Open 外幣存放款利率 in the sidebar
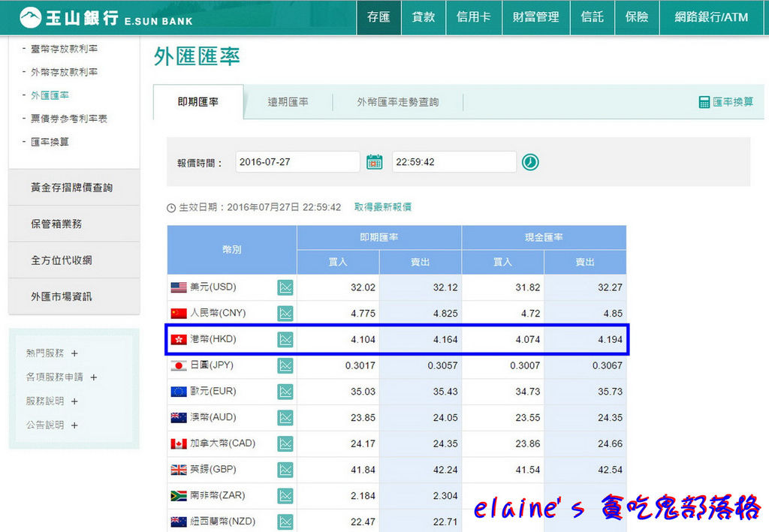The height and width of the screenshot is (532, 769). coord(65,72)
